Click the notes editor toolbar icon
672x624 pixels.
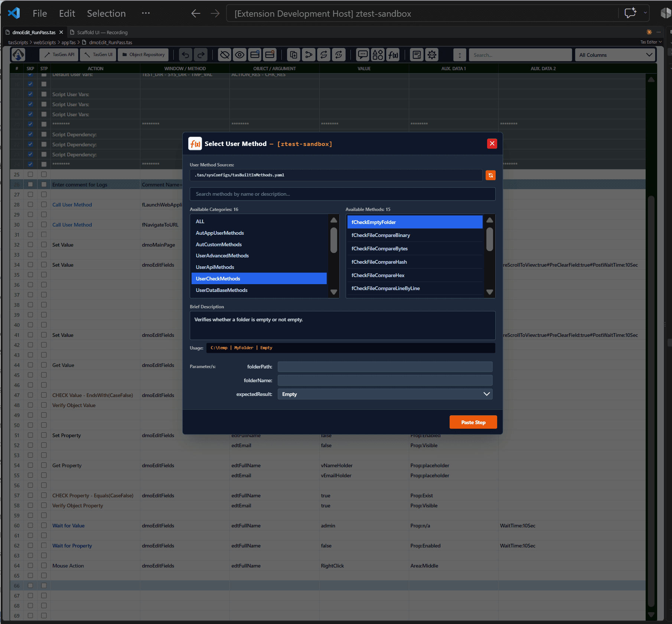coord(417,55)
